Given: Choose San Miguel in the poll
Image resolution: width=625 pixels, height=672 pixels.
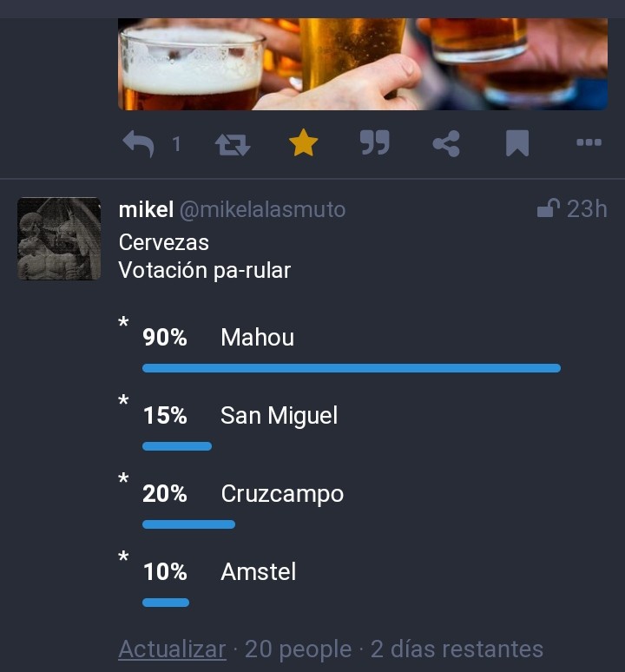Looking at the screenshot, I should coord(279,415).
